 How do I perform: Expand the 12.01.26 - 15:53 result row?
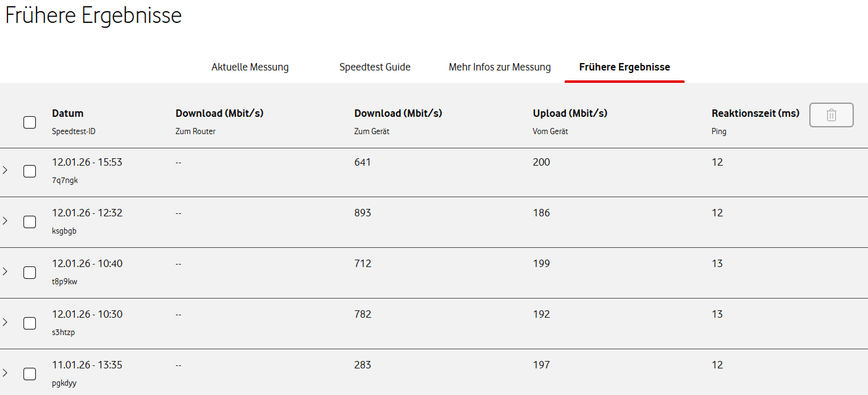coord(5,170)
